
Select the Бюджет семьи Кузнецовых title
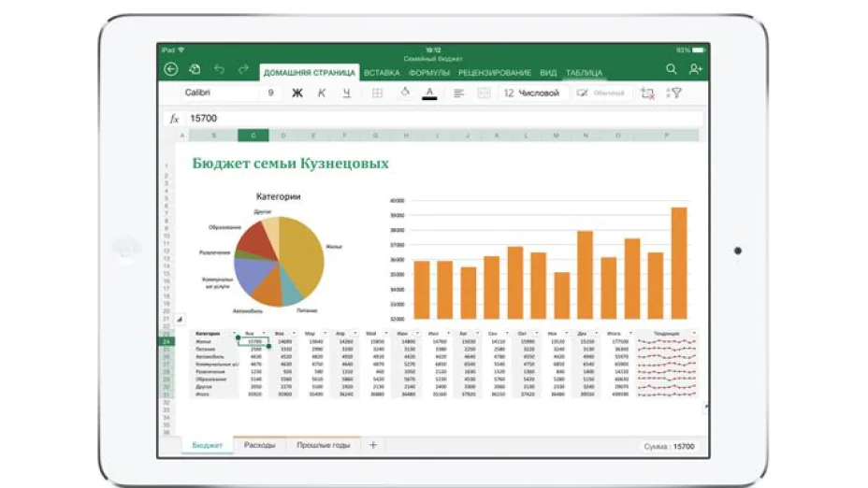pyautogui.click(x=290, y=164)
